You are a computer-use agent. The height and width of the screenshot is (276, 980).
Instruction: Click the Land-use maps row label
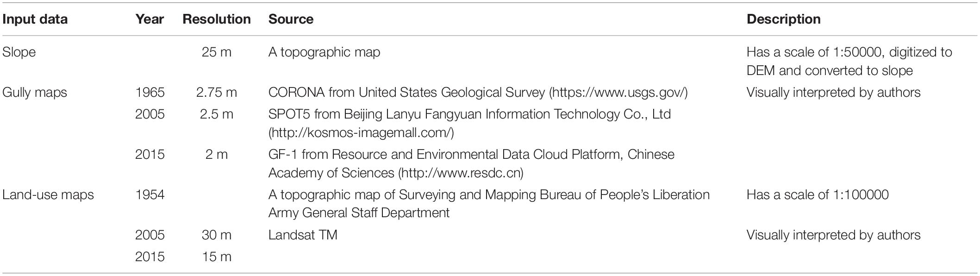48,194
